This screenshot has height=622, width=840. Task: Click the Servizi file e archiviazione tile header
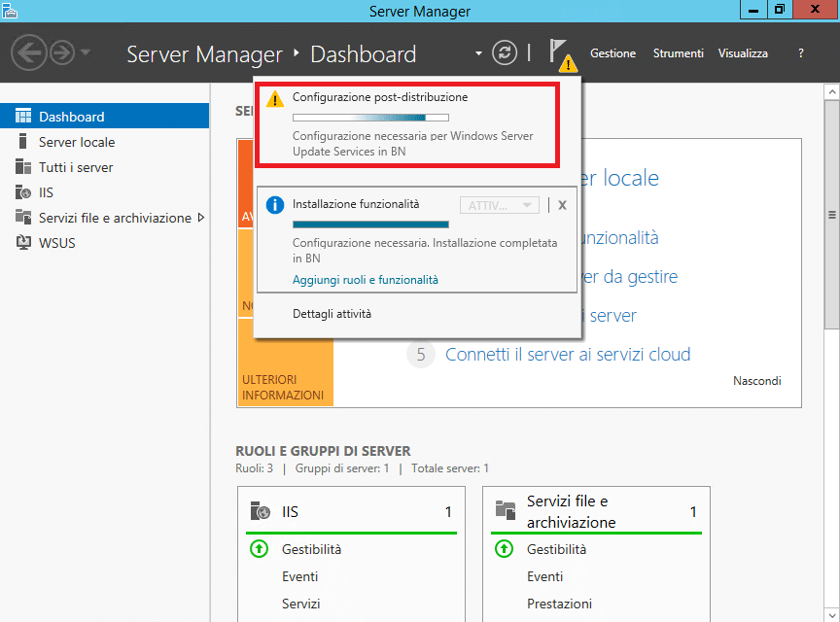[596, 511]
